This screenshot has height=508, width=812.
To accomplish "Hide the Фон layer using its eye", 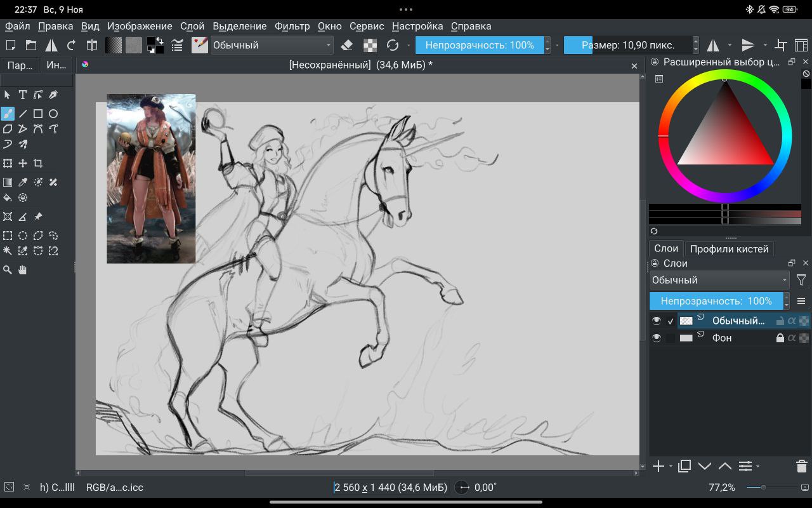I will pos(657,338).
